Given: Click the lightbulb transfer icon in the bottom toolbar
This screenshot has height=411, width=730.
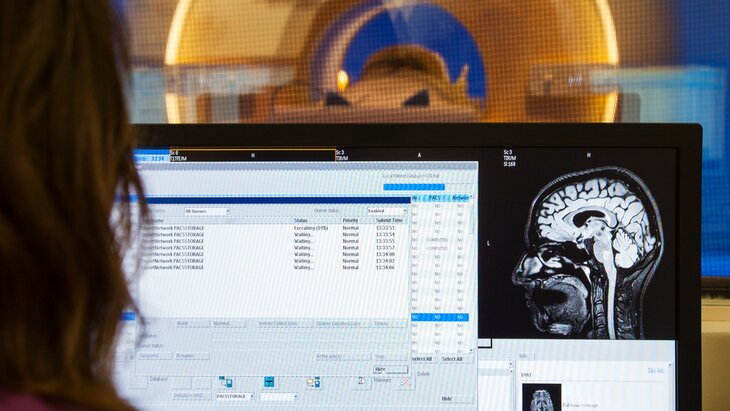Looking at the screenshot, I should [313, 382].
